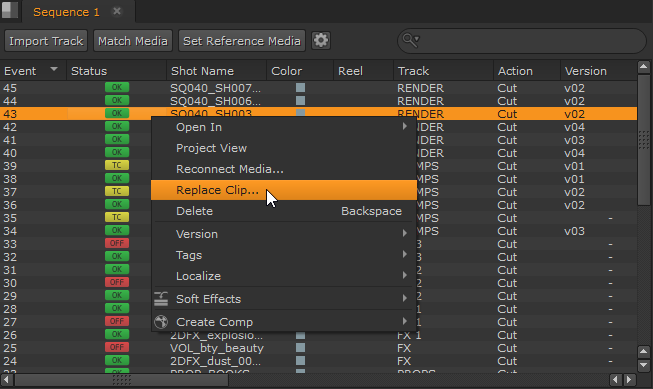Open the settings gear next to Set Reference Media
The image size is (653, 389).
coord(321,41)
